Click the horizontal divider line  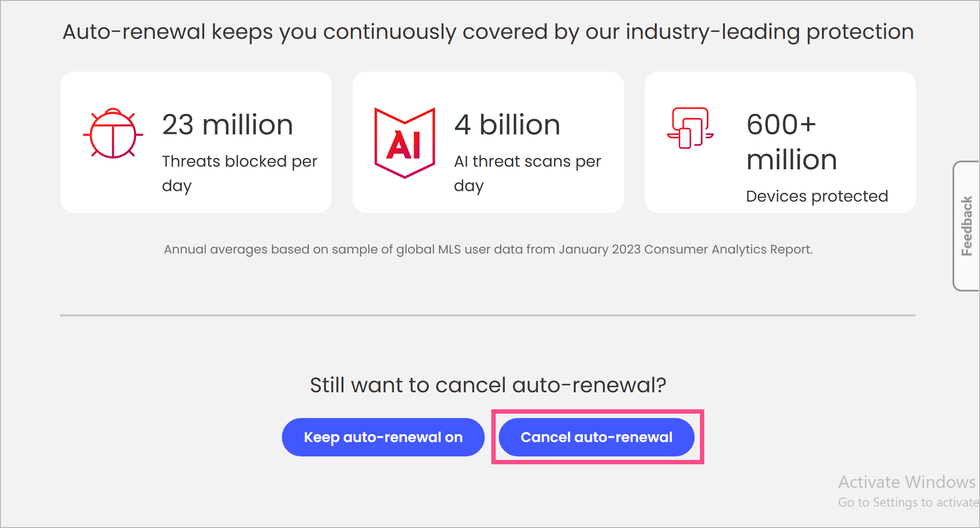[488, 315]
